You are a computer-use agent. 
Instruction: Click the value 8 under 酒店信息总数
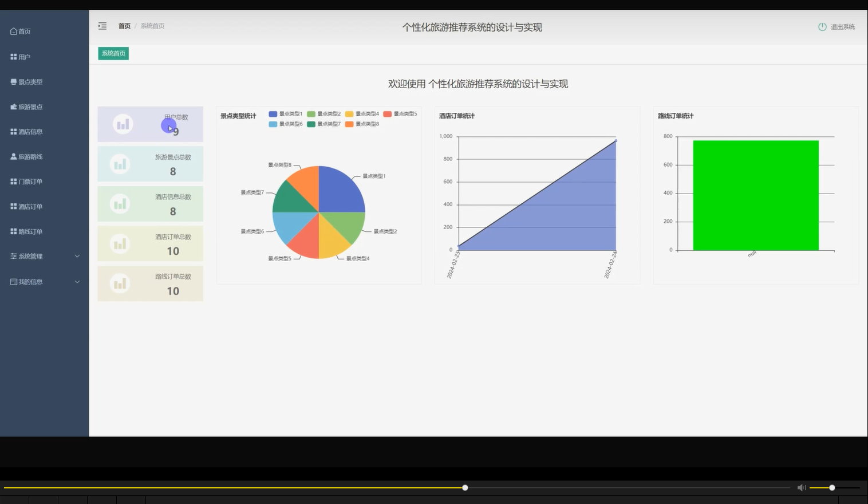tap(173, 211)
